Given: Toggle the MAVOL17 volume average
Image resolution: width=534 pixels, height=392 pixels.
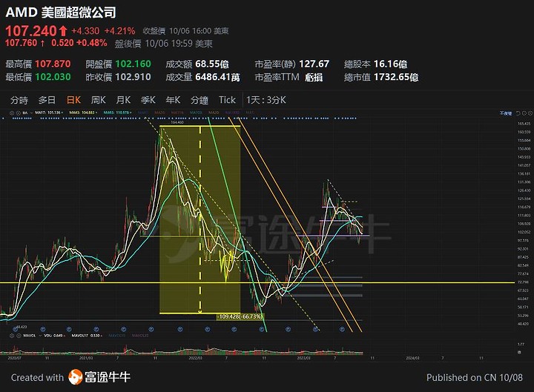Looking at the screenshot, I should (x=85, y=336).
